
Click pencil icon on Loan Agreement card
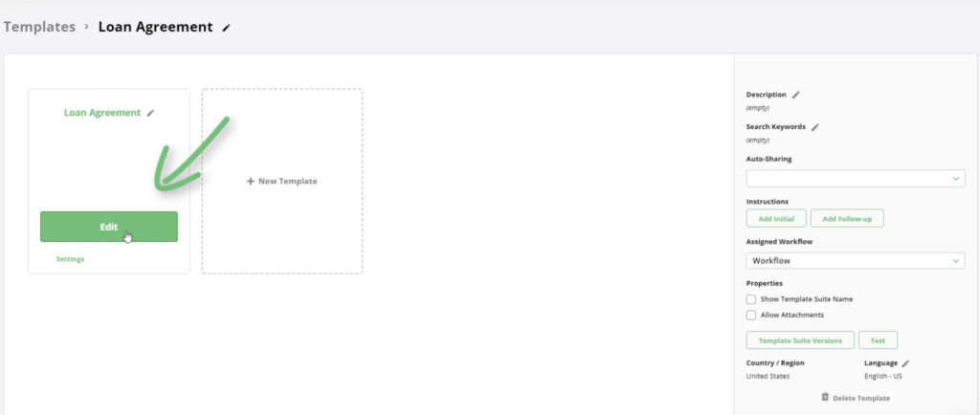click(150, 113)
